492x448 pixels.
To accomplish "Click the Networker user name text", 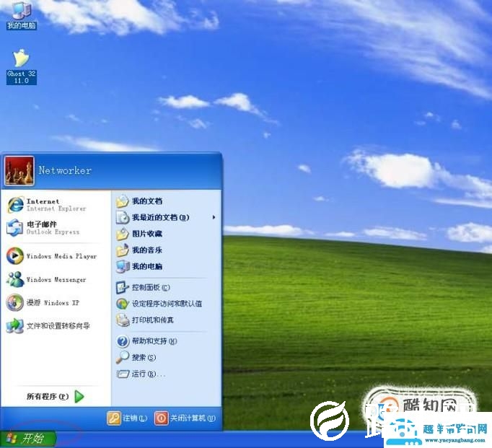I will [65, 170].
